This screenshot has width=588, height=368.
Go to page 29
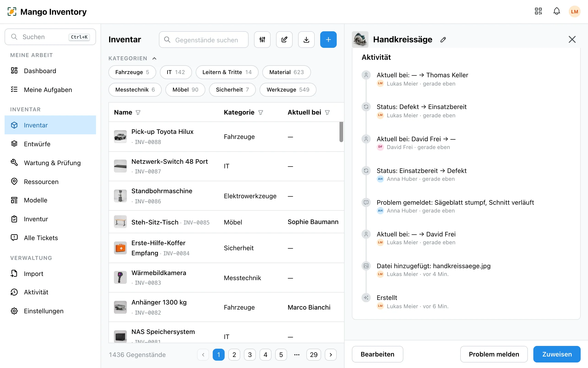(314, 355)
